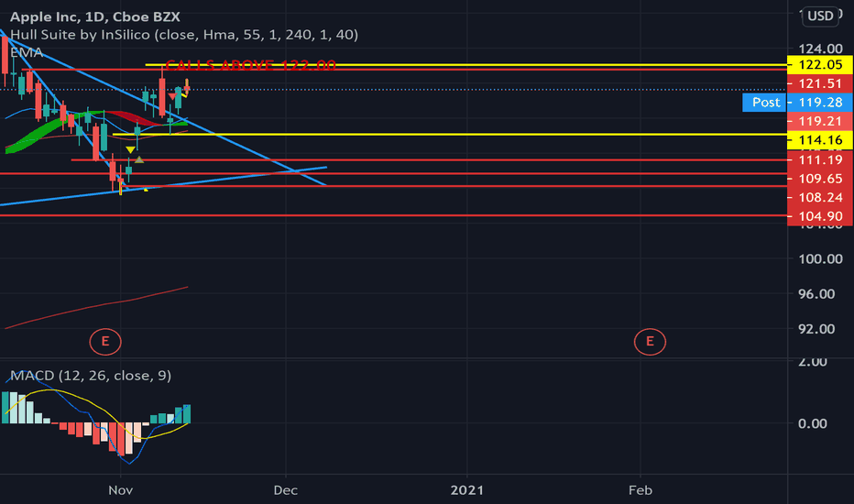This screenshot has width=854, height=504.
Task: Click the 92.00 price axis label
Action: pyautogui.click(x=816, y=329)
